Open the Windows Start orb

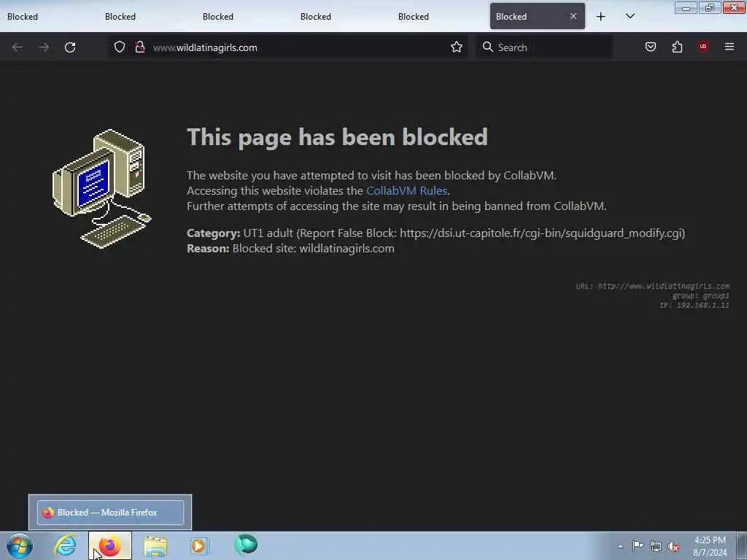tap(20, 545)
